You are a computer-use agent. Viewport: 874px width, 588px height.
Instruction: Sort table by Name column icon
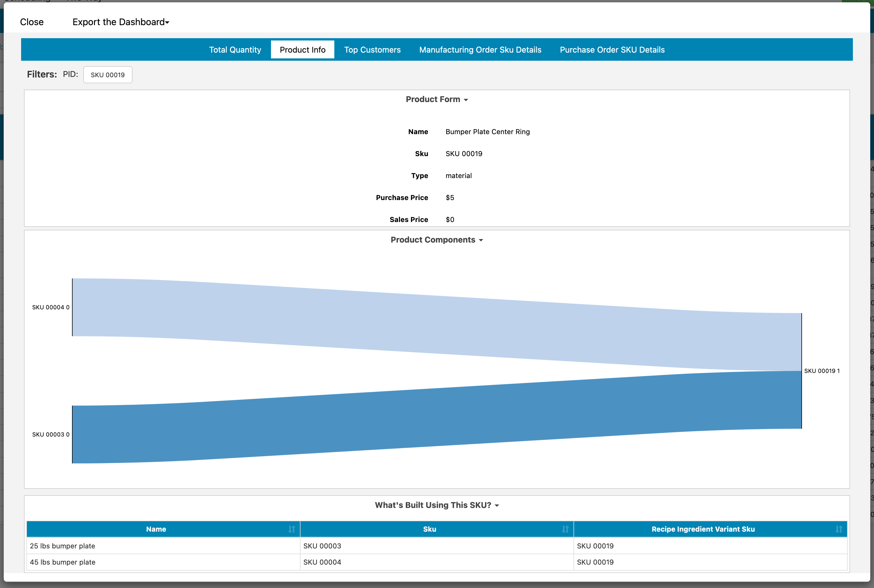point(292,529)
